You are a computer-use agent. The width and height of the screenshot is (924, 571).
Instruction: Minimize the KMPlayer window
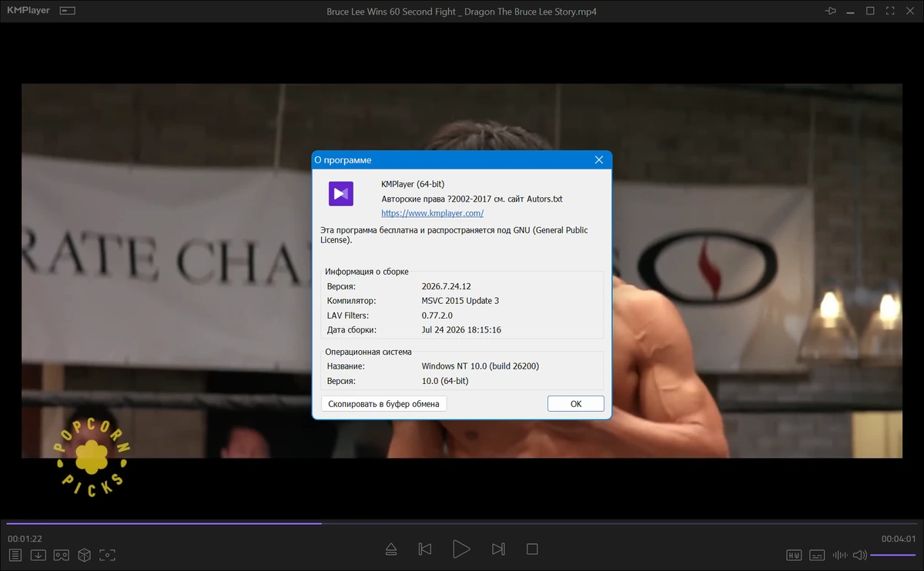(x=851, y=11)
